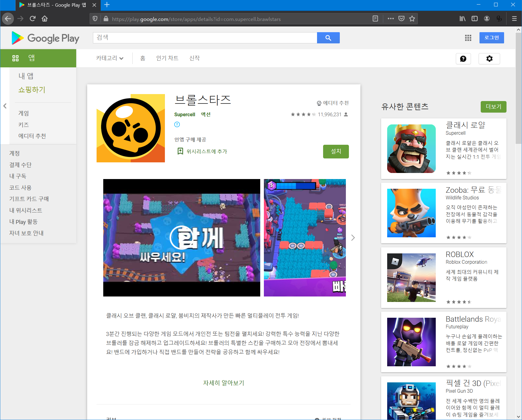Viewport: 522px width, 420px height.
Task: Open tracking protection shield icon in address bar
Action: (95, 19)
